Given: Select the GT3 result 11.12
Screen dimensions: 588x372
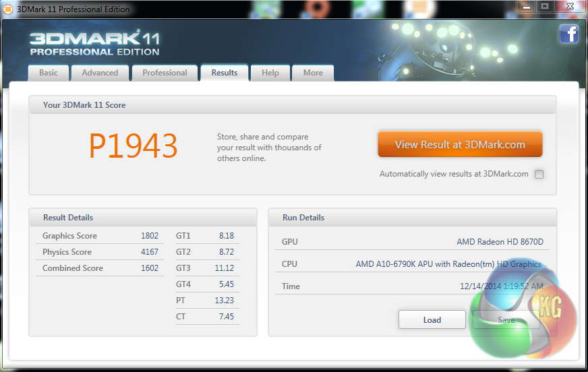Looking at the screenshot, I should coord(225,268).
